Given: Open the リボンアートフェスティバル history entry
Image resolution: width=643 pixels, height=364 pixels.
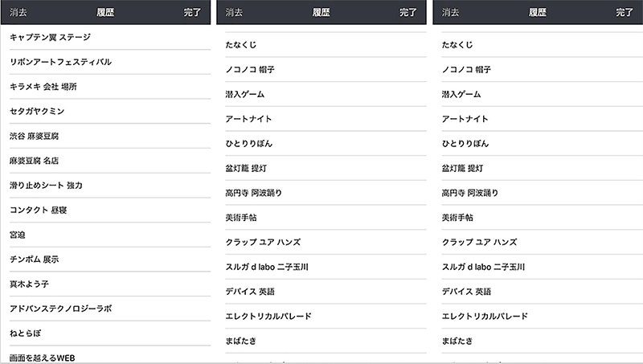Looking at the screenshot, I should click(x=60, y=62).
